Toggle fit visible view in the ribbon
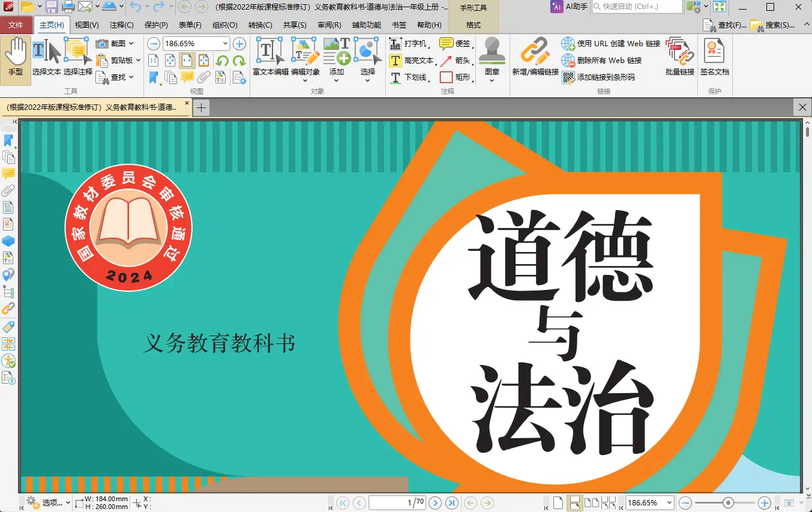 (x=204, y=61)
